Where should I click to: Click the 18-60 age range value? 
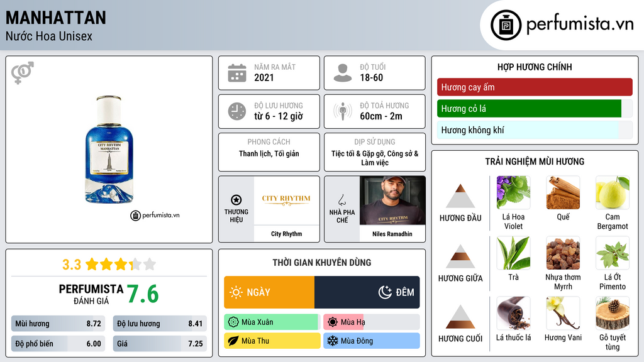371,77
